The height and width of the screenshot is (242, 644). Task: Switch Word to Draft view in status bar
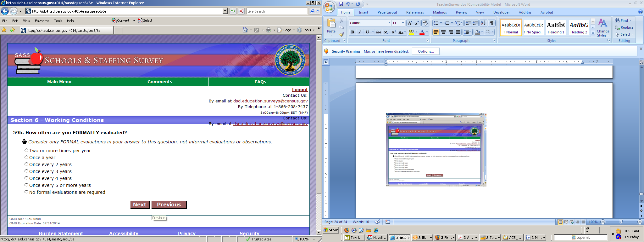(583, 222)
